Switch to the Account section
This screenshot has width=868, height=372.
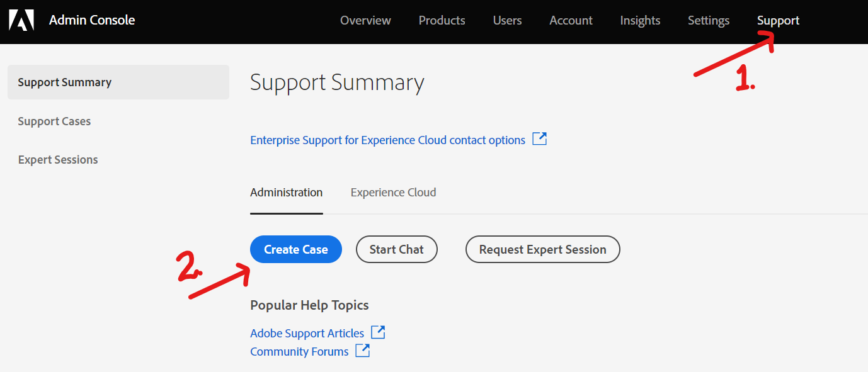(571, 20)
